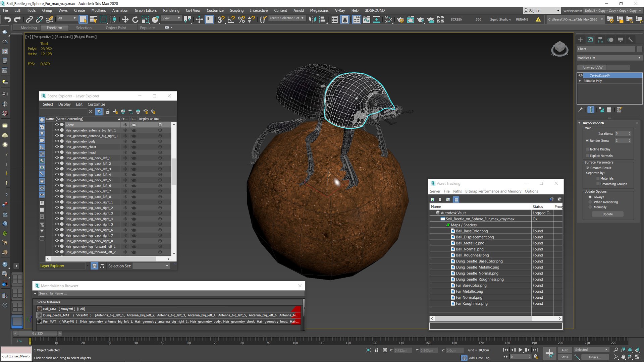Expand the Editable Poly modifier entry
Screen dimensions: 644x362
click(580, 81)
